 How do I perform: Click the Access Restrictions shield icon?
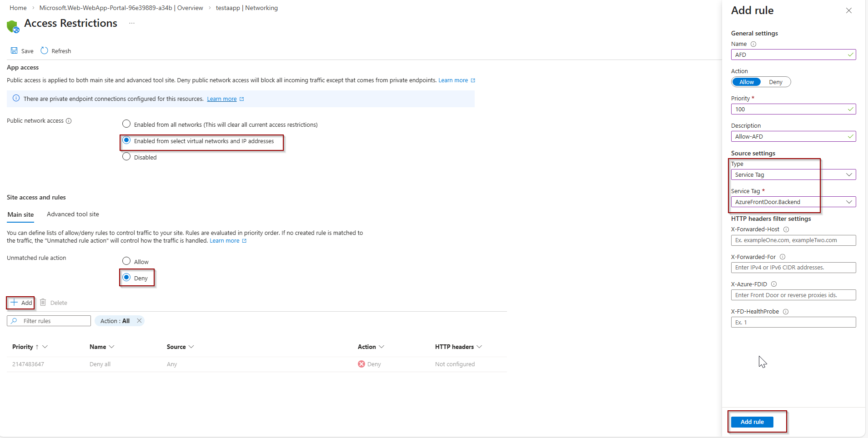[x=13, y=26]
